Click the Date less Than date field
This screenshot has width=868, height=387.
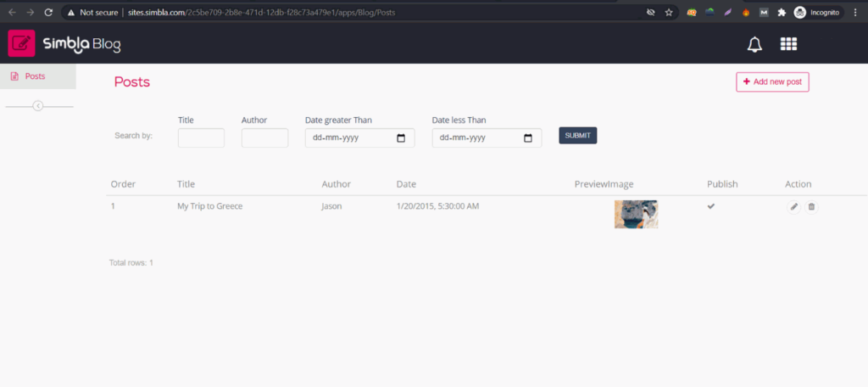pyautogui.click(x=487, y=138)
